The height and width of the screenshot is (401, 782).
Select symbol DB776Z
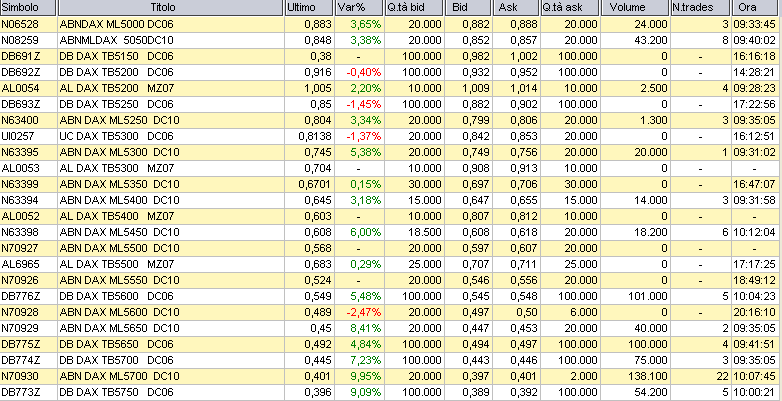point(20,296)
